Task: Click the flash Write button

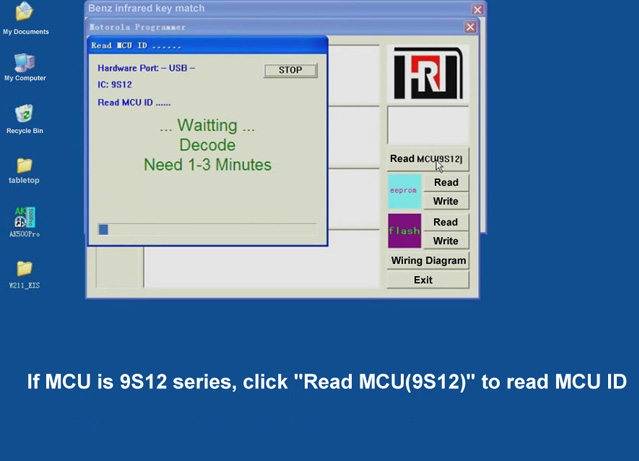Action: tap(446, 241)
